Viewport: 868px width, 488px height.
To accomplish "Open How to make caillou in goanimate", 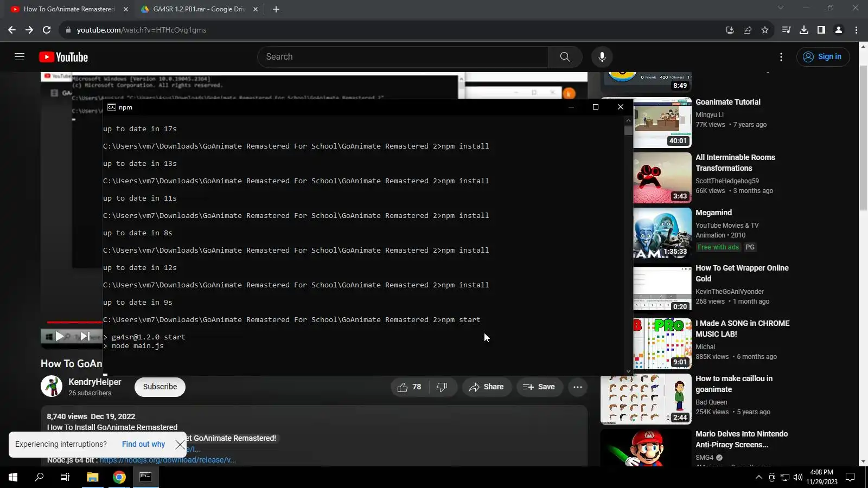I will tap(734, 384).
